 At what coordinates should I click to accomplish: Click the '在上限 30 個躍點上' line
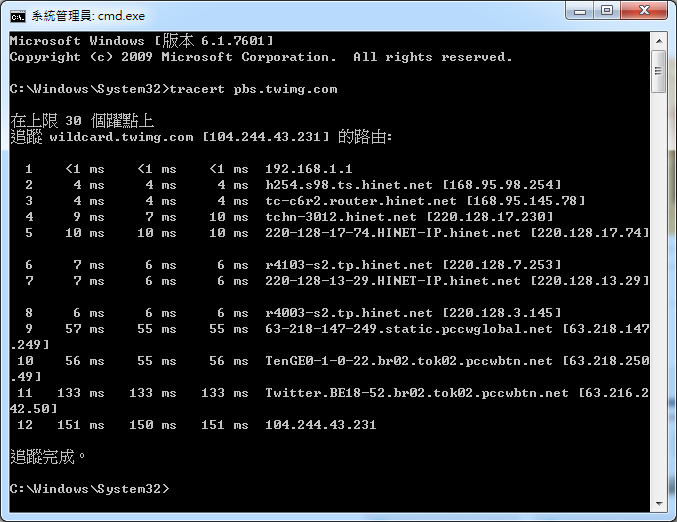(82, 120)
